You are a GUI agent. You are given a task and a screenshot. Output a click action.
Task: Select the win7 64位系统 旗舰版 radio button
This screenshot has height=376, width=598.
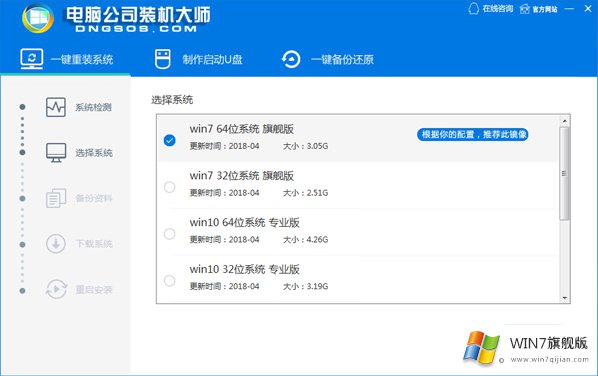pos(170,140)
